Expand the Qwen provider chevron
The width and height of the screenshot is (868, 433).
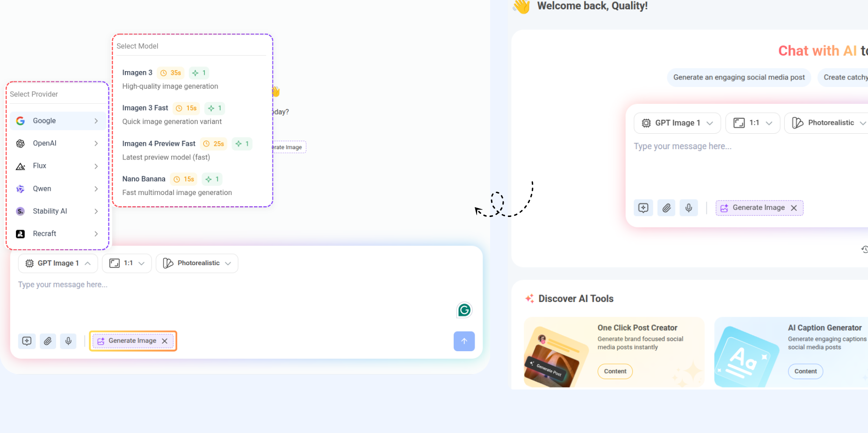point(96,189)
